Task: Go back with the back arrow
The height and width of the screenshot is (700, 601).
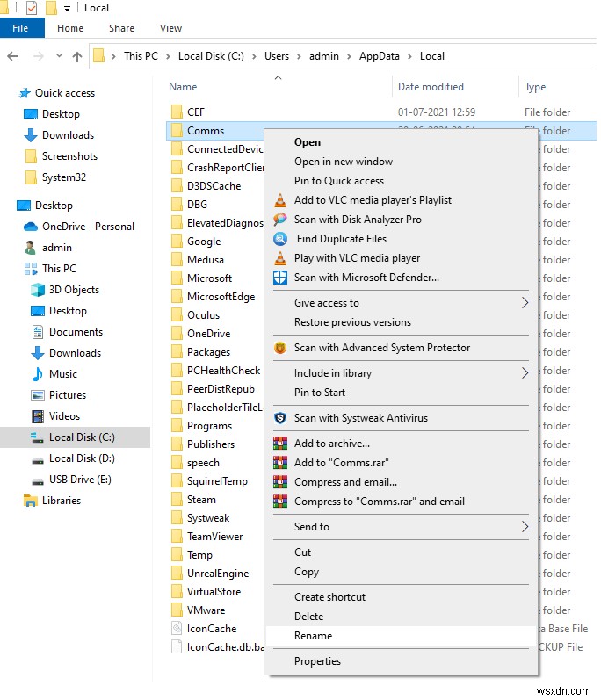Action: [12, 56]
